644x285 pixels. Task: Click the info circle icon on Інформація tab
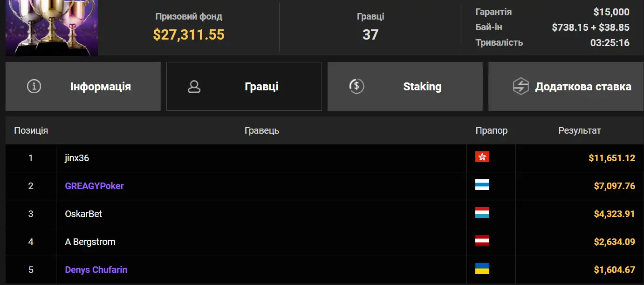coord(34,87)
